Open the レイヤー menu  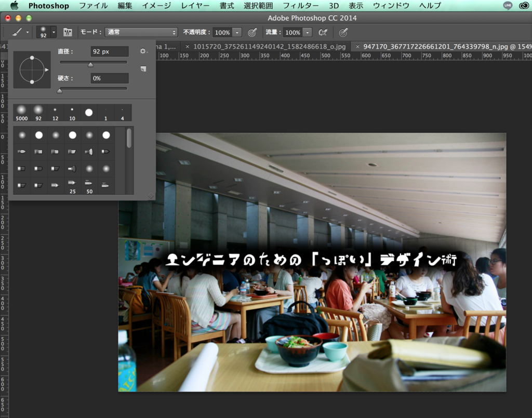195,6
